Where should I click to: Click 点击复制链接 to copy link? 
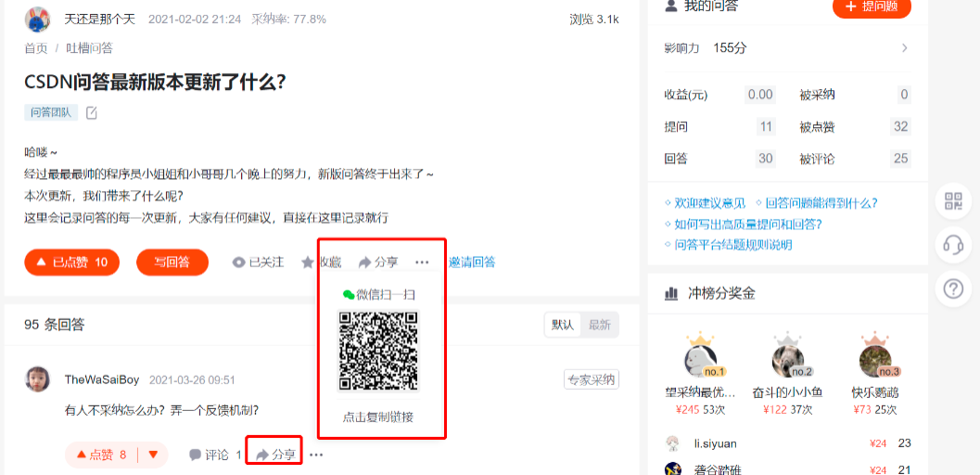(x=378, y=417)
